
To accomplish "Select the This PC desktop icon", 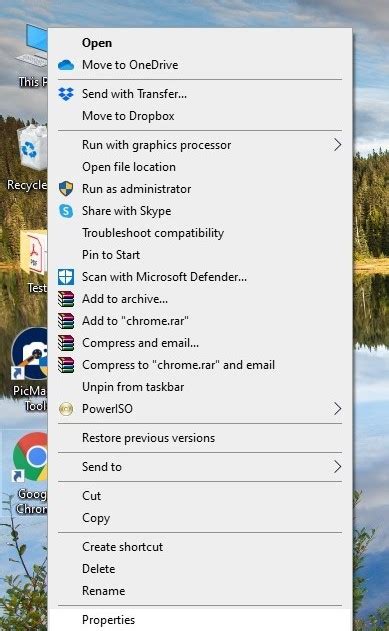I will coord(32,56).
